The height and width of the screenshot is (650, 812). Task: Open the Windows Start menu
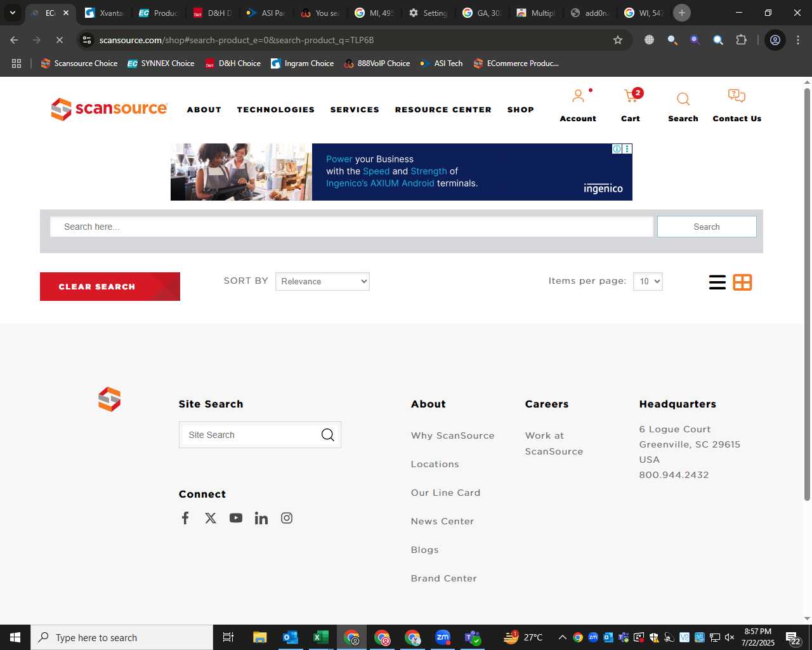(x=15, y=637)
